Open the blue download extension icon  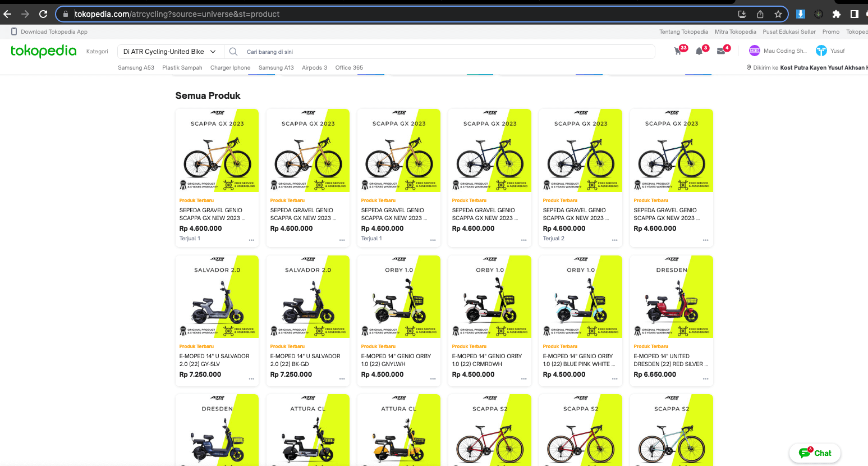pyautogui.click(x=801, y=14)
